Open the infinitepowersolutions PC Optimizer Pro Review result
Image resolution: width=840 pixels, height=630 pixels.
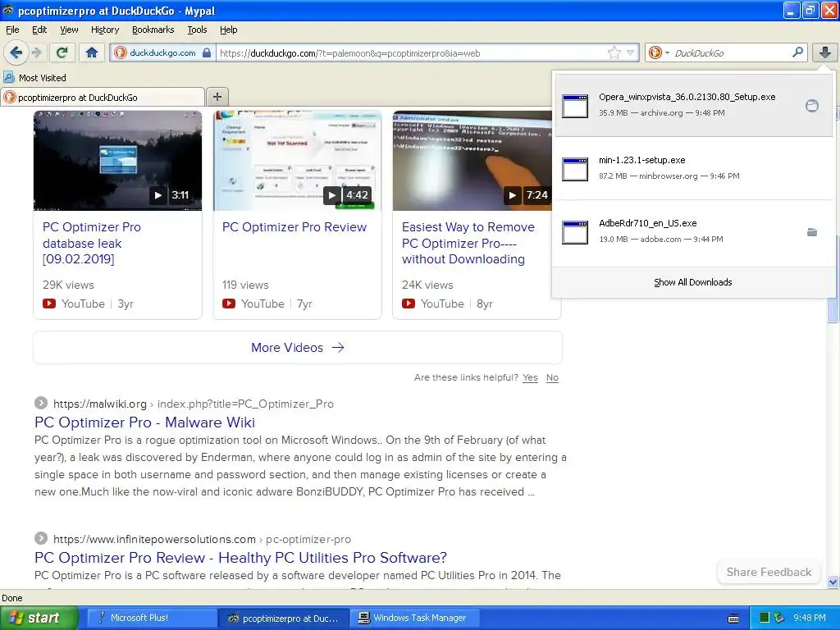(x=240, y=558)
